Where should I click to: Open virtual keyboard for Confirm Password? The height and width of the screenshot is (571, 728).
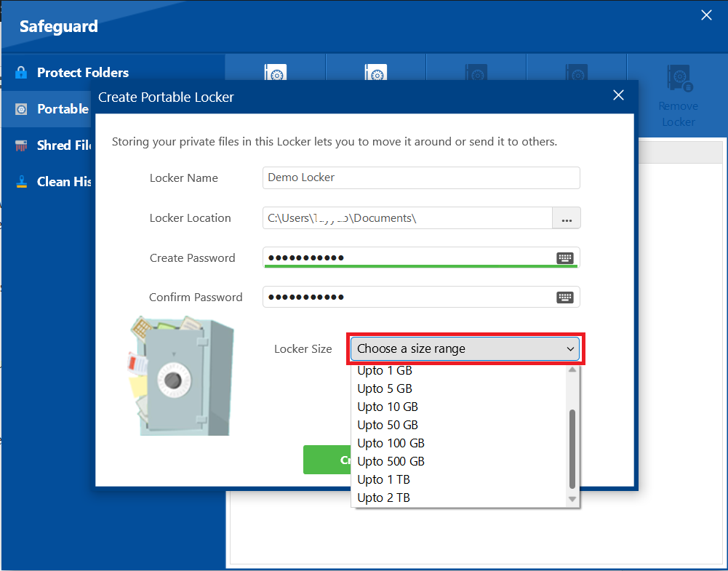click(565, 297)
